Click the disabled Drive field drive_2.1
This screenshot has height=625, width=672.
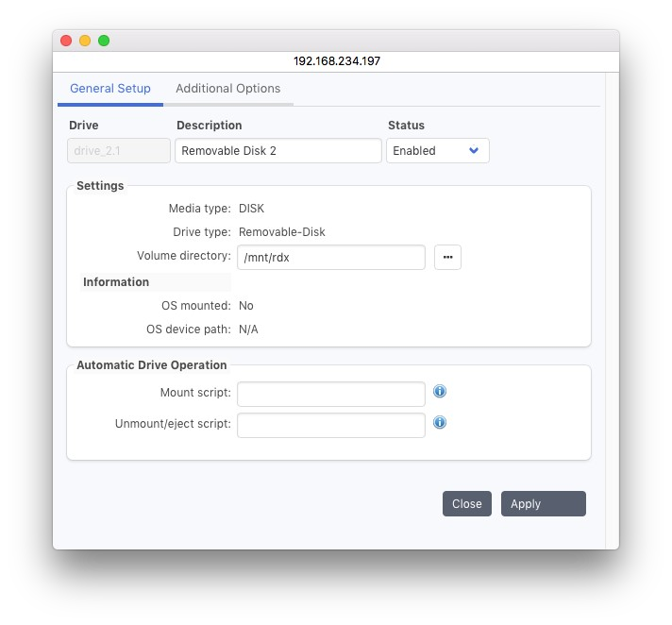coord(119,151)
